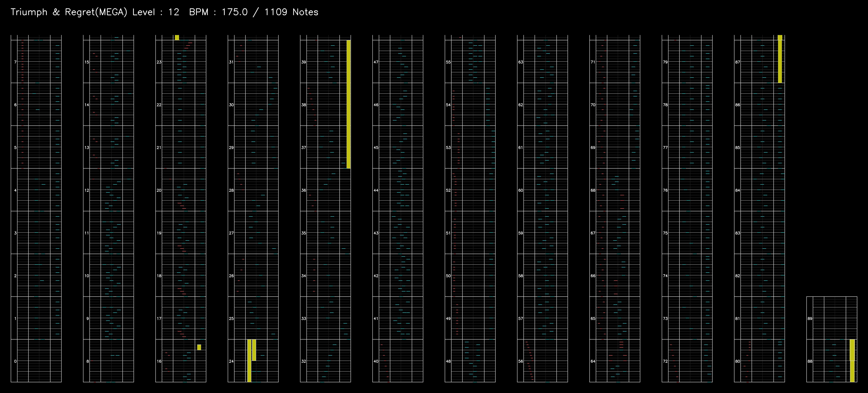The image size is (868, 393).
Task: Select measure number 84 label
Action: [738, 190]
